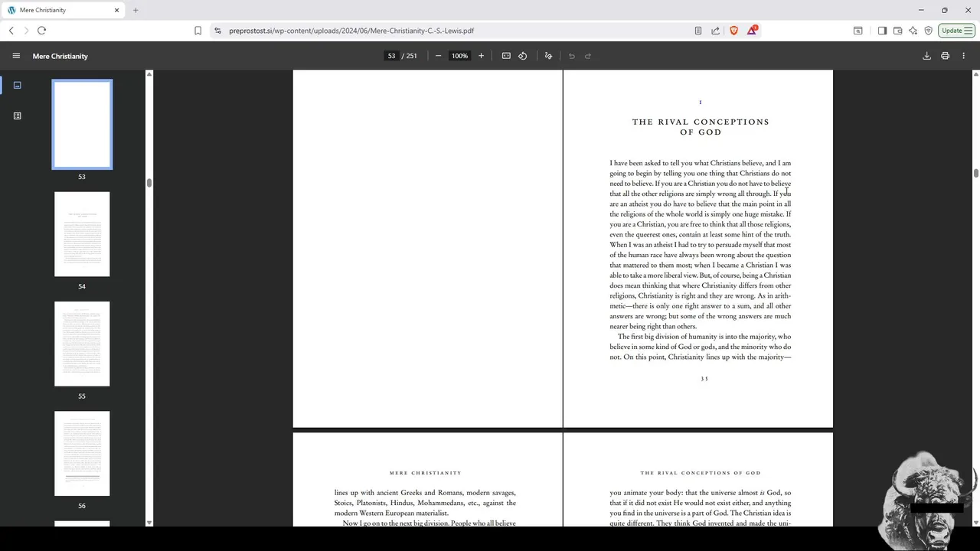Click thumbnail panel scroll up arrow
The image size is (980, 551).
click(149, 73)
